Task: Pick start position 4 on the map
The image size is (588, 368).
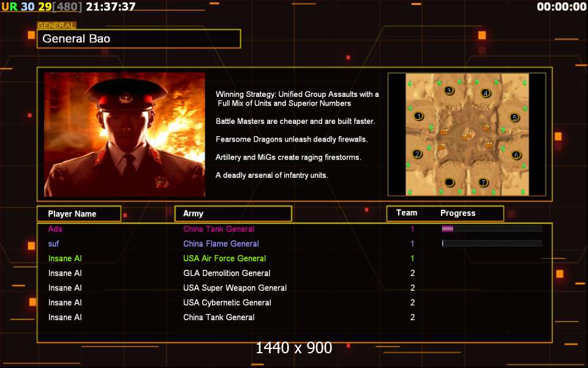Action: tap(486, 93)
